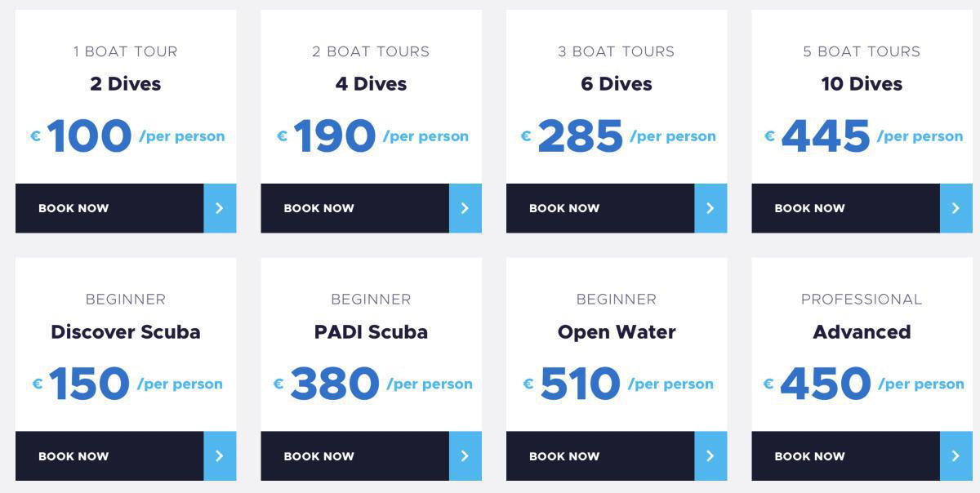Click the arrow icon on the 4 Dives card

click(x=465, y=208)
